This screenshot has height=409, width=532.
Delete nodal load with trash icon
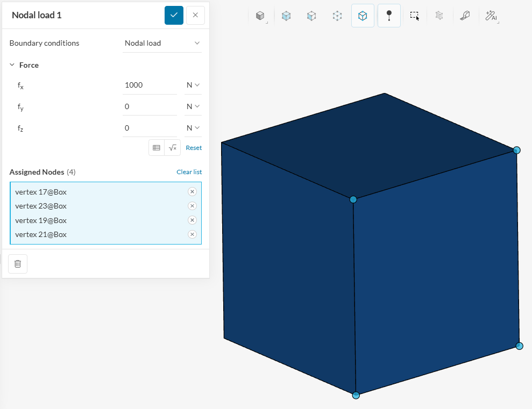coord(18,264)
